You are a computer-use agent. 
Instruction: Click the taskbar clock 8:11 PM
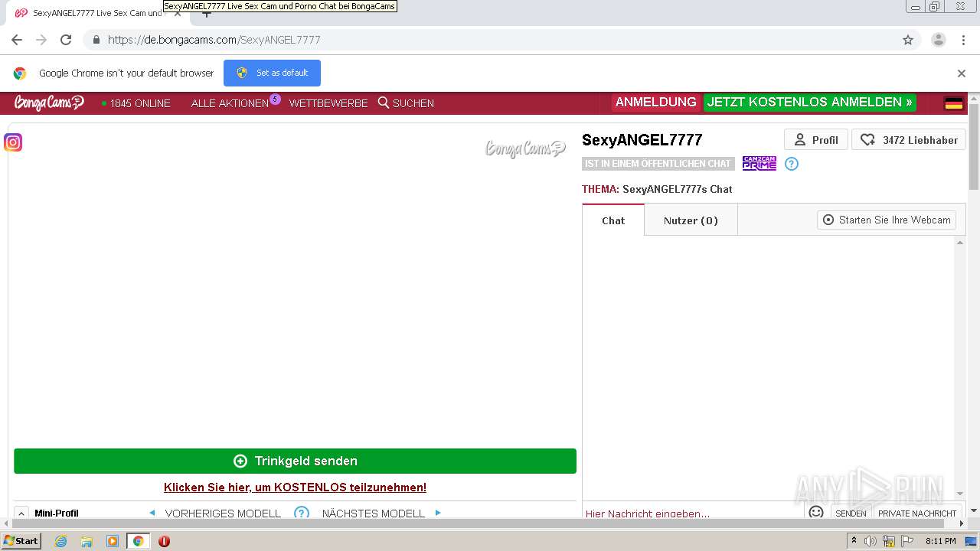click(x=940, y=541)
